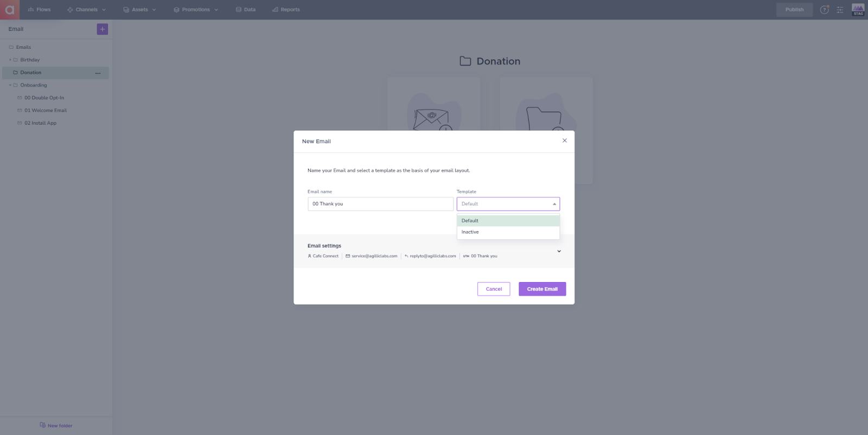
Task: Expand the Email settings section chevron
Action: 559,251
